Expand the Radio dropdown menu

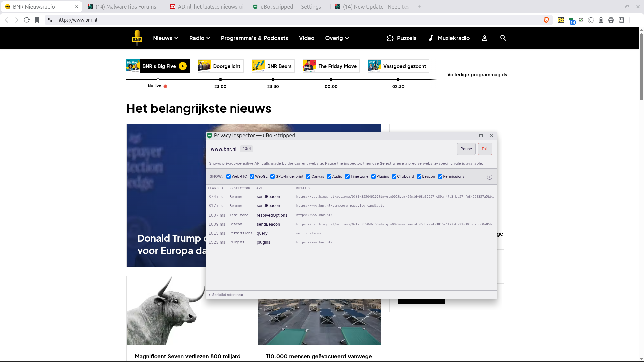click(x=200, y=38)
